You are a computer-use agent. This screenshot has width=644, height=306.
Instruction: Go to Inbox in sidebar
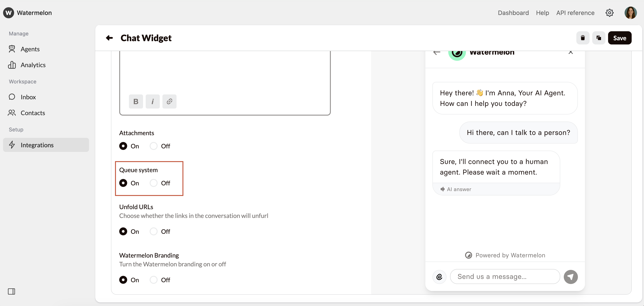click(x=28, y=97)
